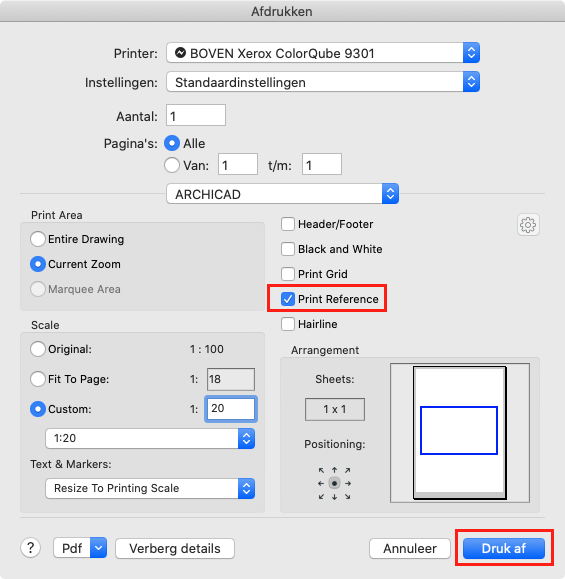565x579 pixels.
Task: Tick the Black and White checkbox
Action: click(288, 249)
